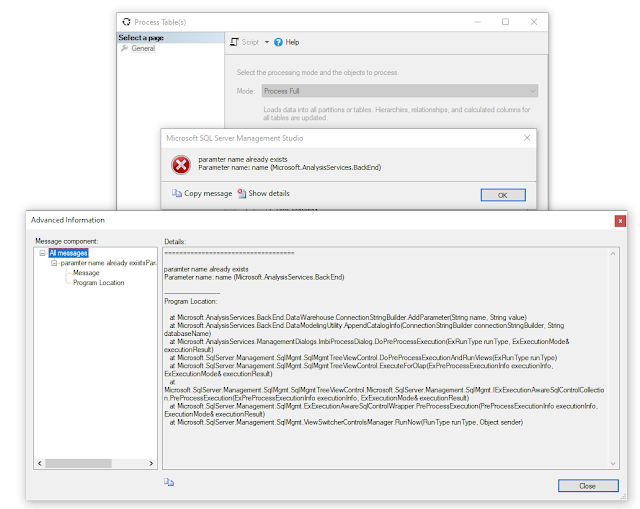Click the Show details label
This screenshot has height=509, width=640.
tap(269, 193)
